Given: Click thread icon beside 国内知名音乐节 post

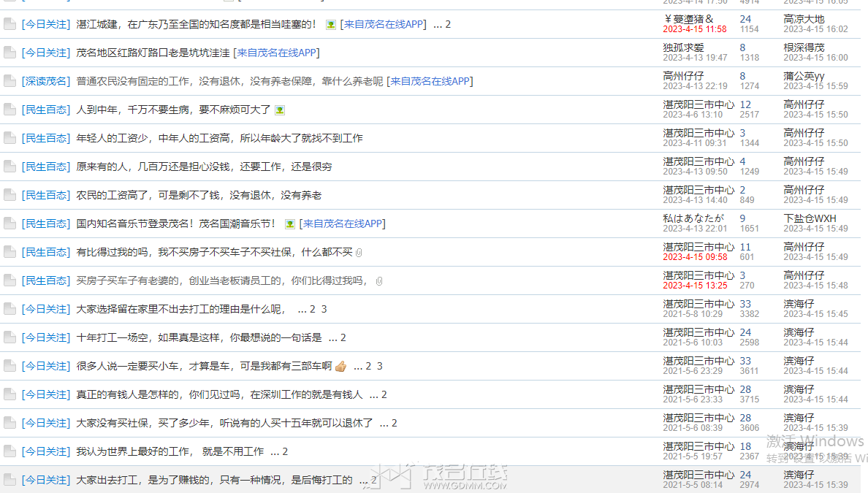Looking at the screenshot, I should (x=9, y=223).
